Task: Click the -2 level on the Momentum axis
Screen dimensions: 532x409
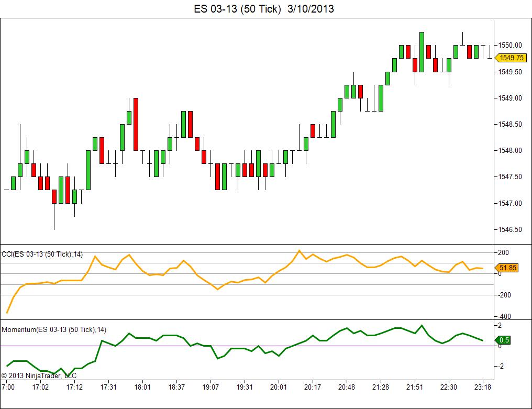Action: click(x=500, y=366)
